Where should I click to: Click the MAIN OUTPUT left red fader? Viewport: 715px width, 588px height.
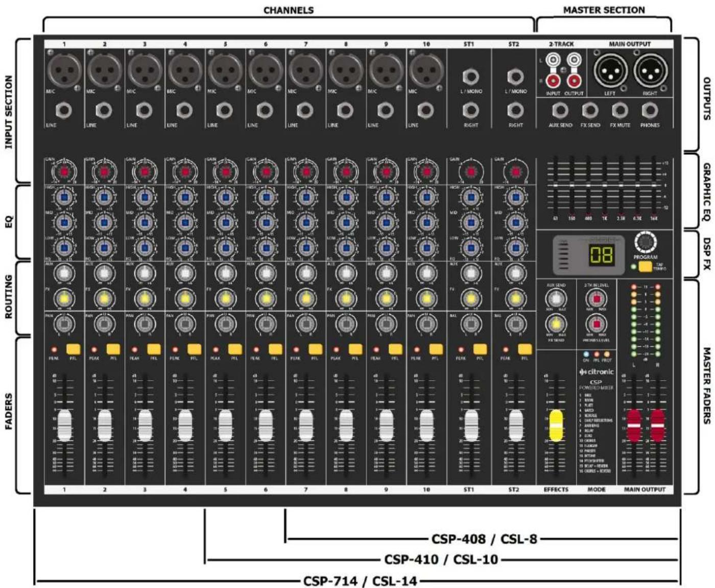point(634,425)
